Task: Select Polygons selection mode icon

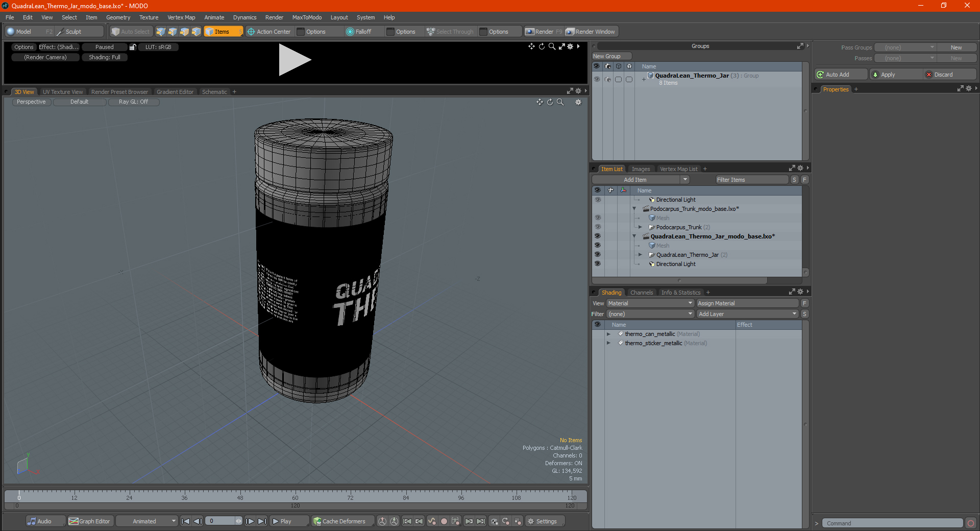Action: click(x=184, y=32)
